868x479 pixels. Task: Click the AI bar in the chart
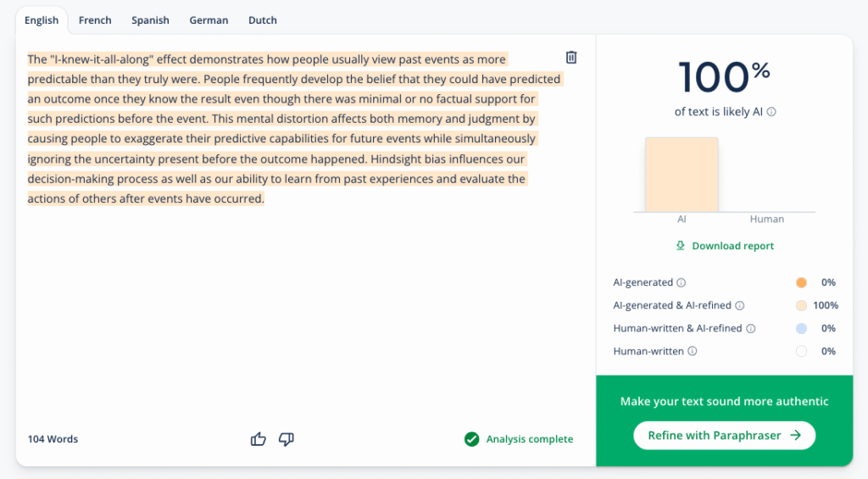(682, 175)
